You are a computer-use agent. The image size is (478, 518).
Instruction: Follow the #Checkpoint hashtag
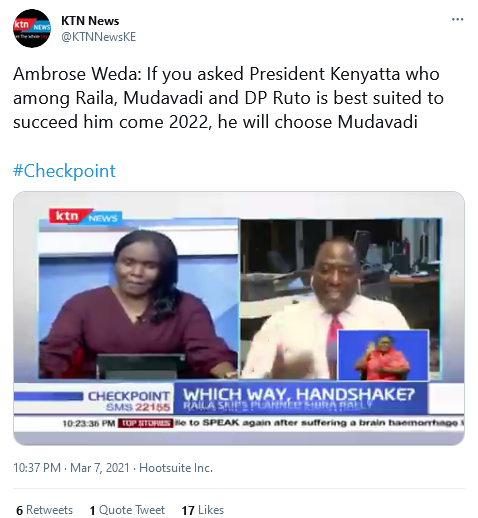point(64,171)
